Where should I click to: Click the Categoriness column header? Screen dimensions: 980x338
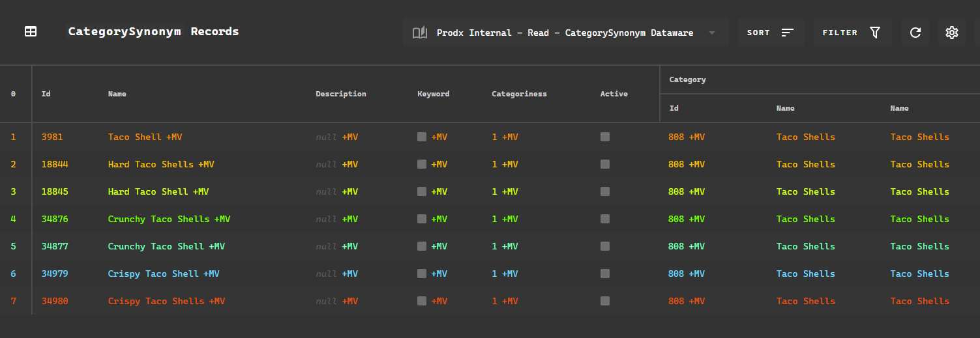pyautogui.click(x=520, y=94)
